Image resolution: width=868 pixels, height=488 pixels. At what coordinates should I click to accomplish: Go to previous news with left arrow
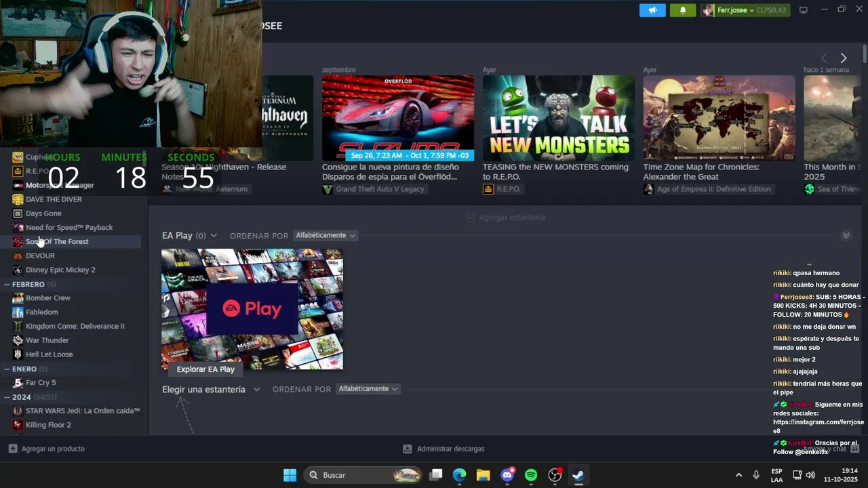[824, 58]
